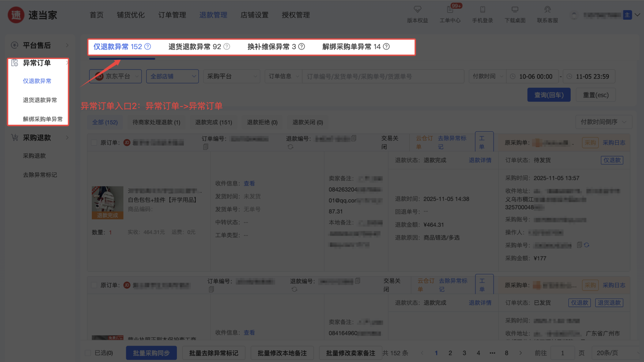Screen dimensions: 644x362
Task: Open the 版本权益 icon in header
Action: (x=417, y=10)
